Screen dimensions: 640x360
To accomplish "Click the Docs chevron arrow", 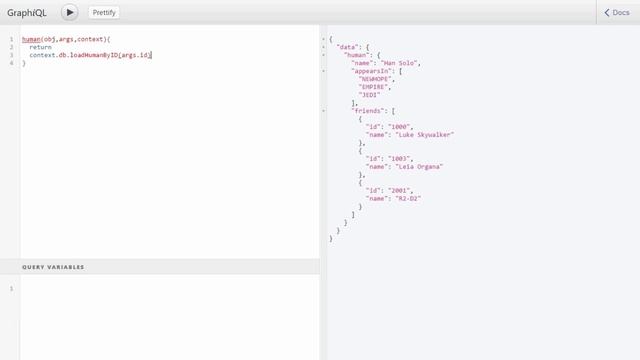I will (607, 13).
